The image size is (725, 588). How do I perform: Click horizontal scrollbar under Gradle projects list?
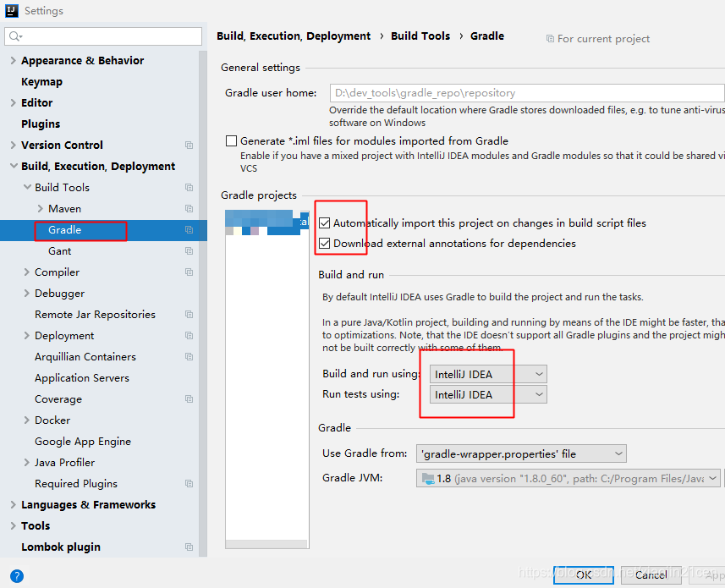(266, 544)
